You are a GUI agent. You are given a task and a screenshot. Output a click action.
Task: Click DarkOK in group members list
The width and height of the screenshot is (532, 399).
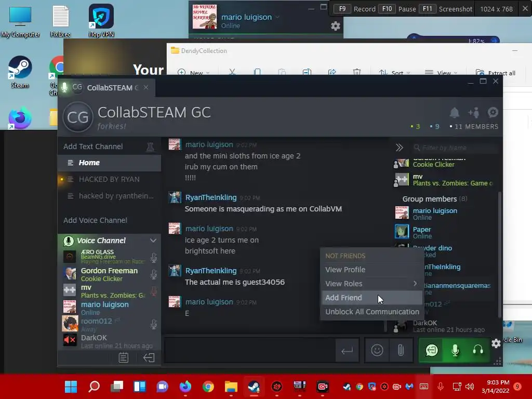click(425, 323)
